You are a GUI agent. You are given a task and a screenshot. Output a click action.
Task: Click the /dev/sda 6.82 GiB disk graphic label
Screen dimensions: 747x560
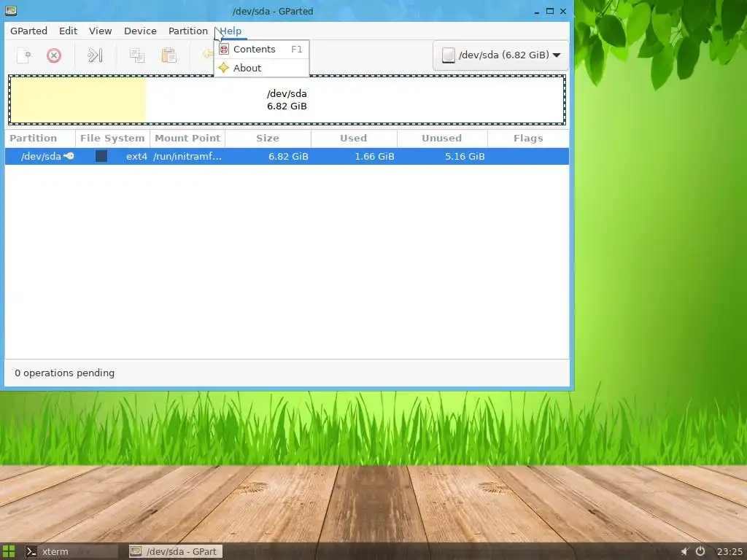tap(287, 100)
